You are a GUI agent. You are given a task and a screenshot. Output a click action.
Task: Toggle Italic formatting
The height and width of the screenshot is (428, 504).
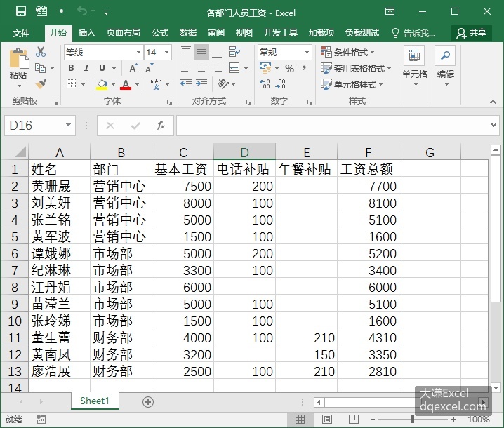86,68
